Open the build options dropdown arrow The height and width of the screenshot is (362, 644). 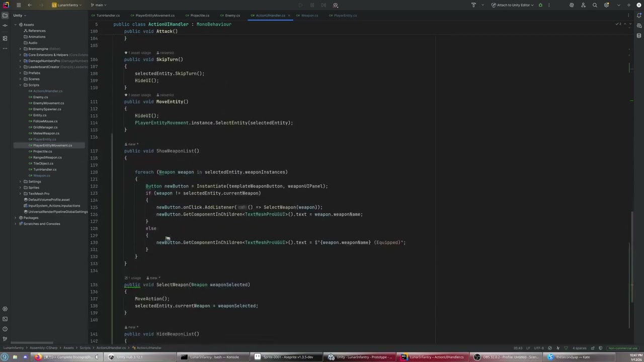[x=482, y=5]
